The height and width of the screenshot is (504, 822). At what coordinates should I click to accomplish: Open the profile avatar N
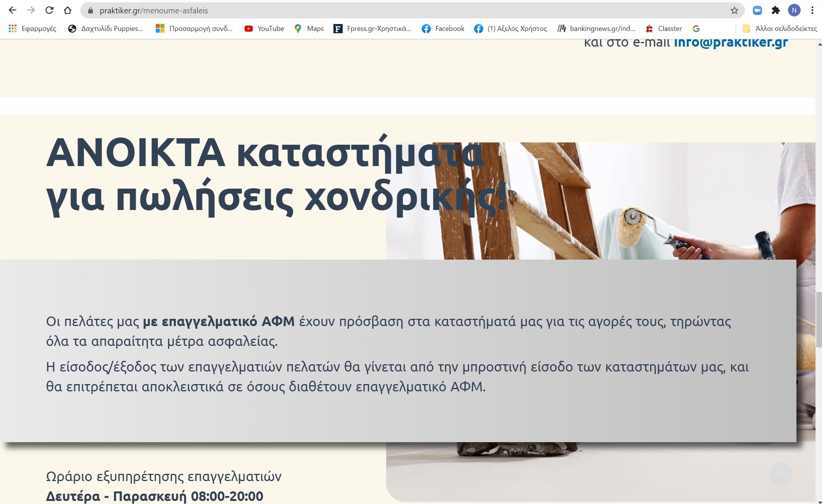794,10
